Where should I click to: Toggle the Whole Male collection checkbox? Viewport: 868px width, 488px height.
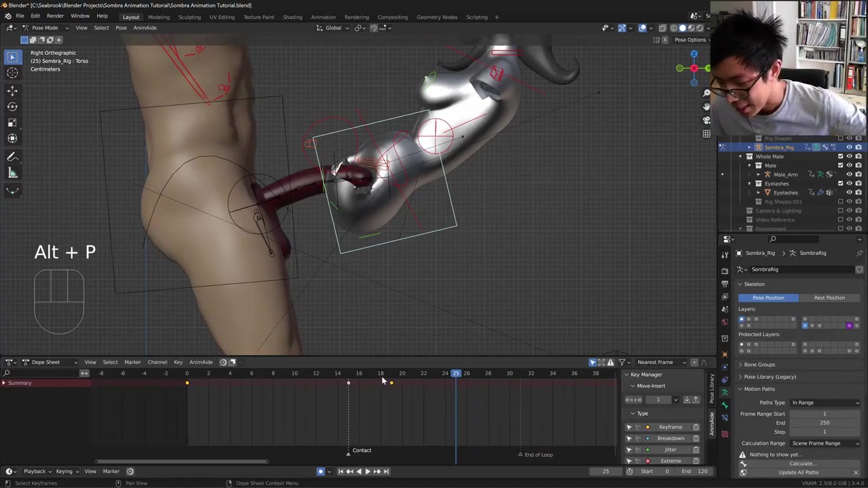tap(840, 157)
